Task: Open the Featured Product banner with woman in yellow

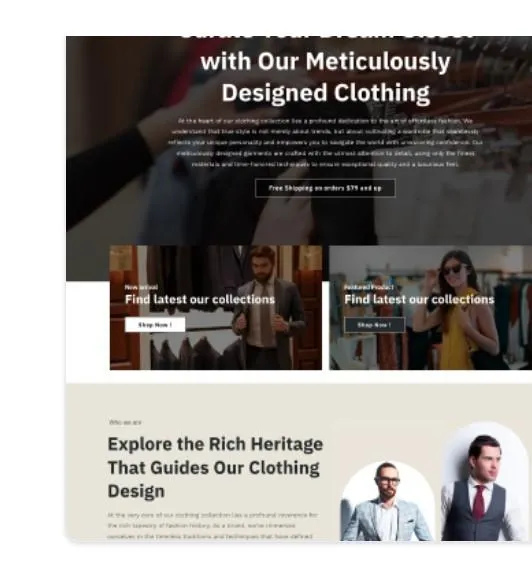Action: tap(431, 308)
